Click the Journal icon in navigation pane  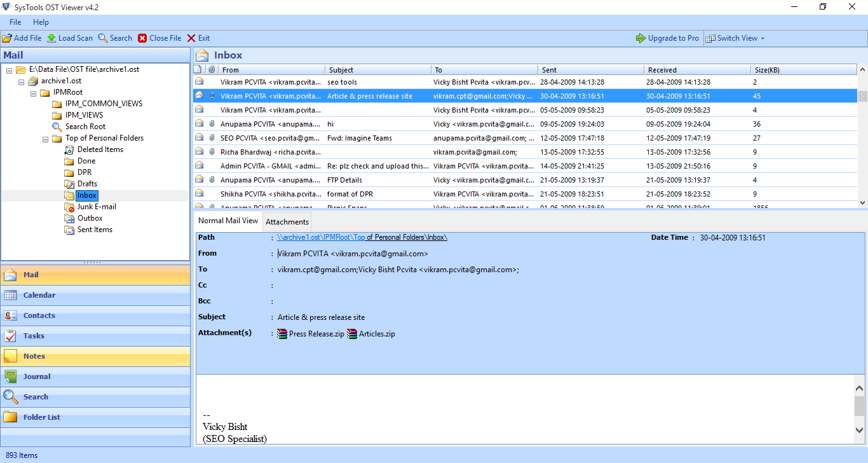click(11, 377)
